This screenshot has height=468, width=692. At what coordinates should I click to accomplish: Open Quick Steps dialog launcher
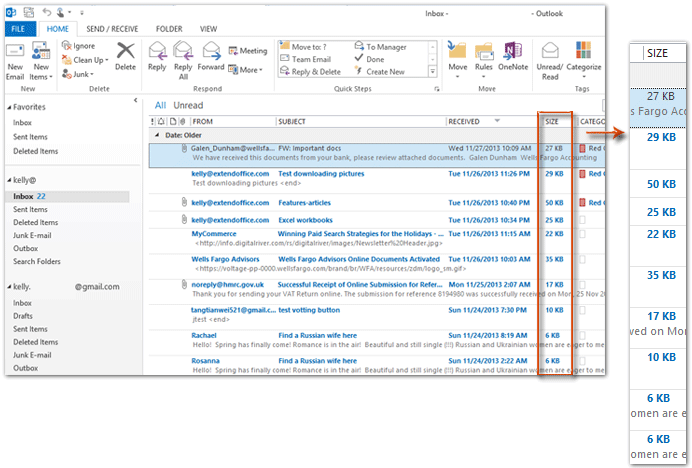[436, 89]
